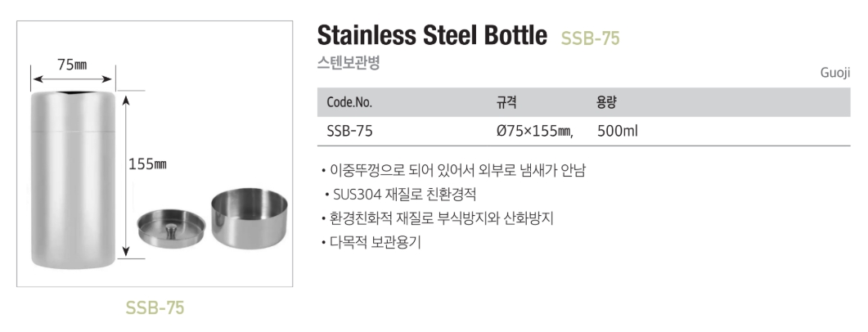This screenshot has height=332, width=868.
Task: Click the 75mm width dimension label
Action: point(72,65)
